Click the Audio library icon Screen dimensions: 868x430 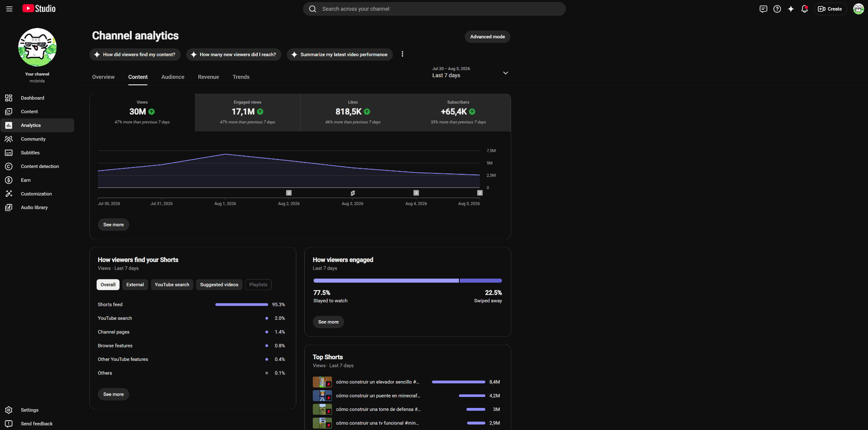8,207
